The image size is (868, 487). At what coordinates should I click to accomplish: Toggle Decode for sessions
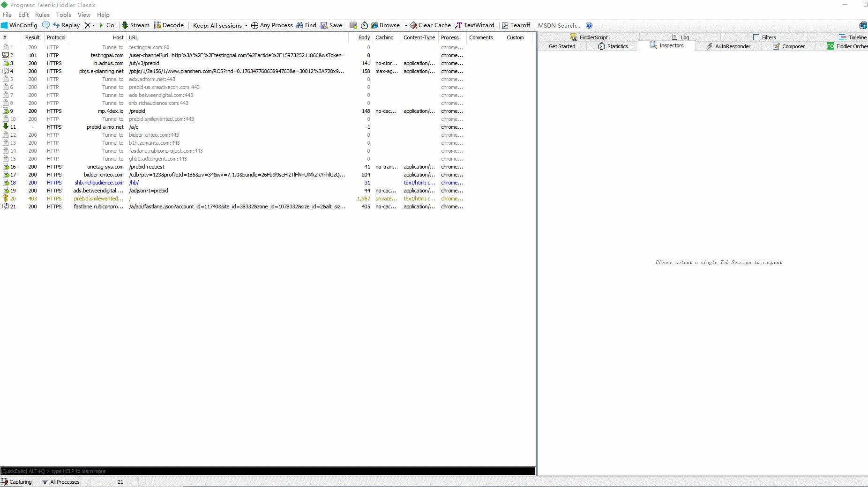[169, 25]
